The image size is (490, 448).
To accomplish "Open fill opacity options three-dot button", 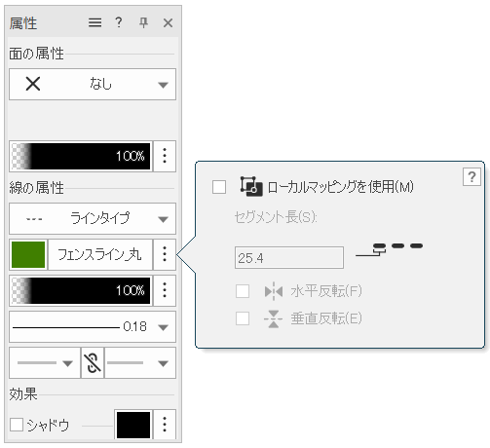I will (165, 156).
